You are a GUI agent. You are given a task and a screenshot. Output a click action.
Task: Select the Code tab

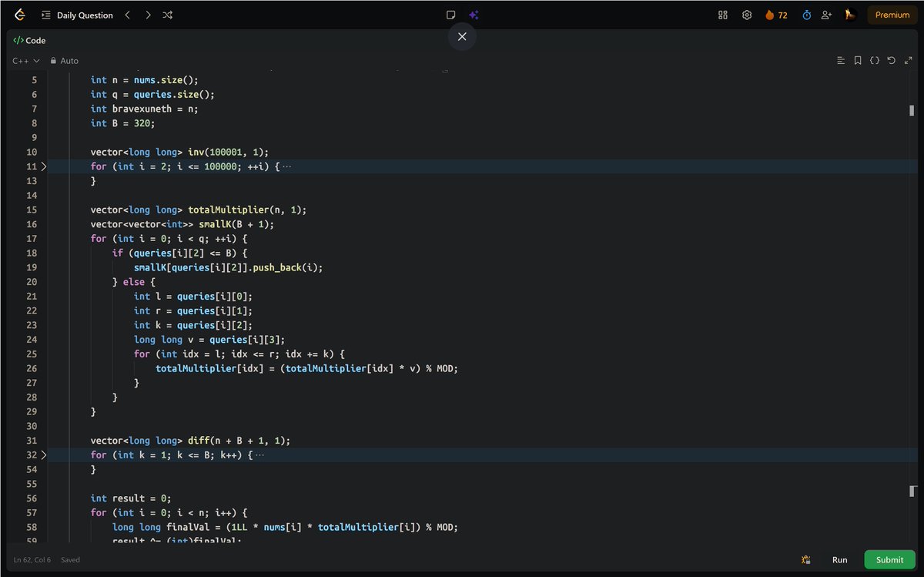pos(30,41)
